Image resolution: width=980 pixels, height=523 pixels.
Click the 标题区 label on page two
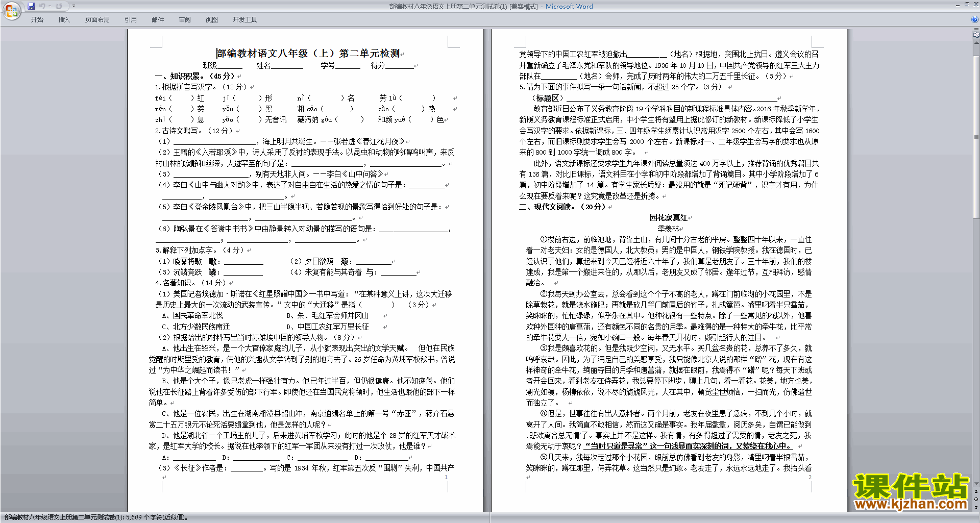548,98
